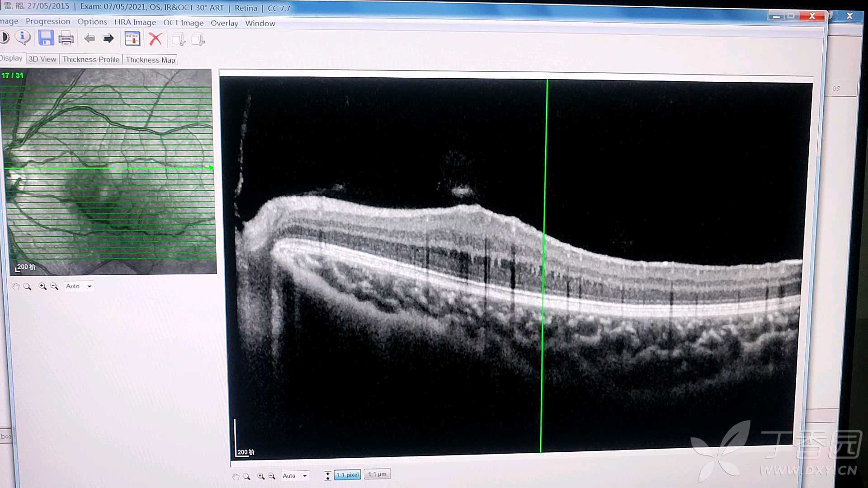Image resolution: width=868 pixels, height=488 pixels.
Task: Switch to the Display tab
Action: [x=11, y=58]
